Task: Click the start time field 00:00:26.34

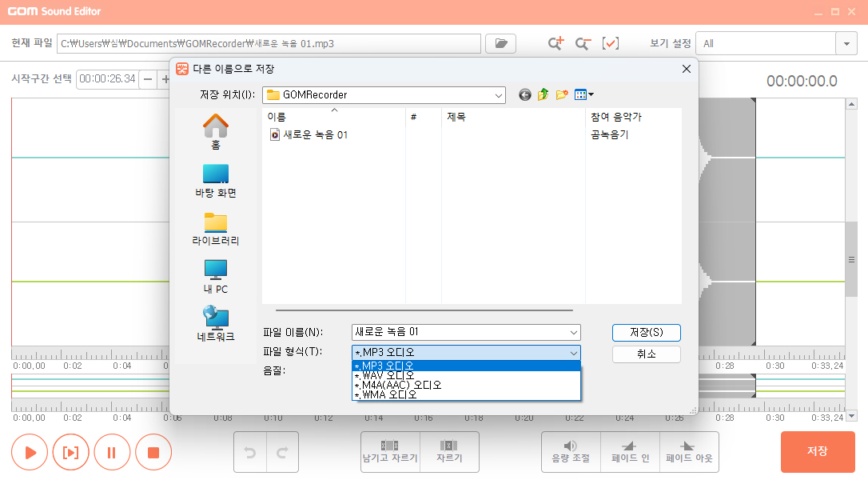Action: tap(107, 79)
